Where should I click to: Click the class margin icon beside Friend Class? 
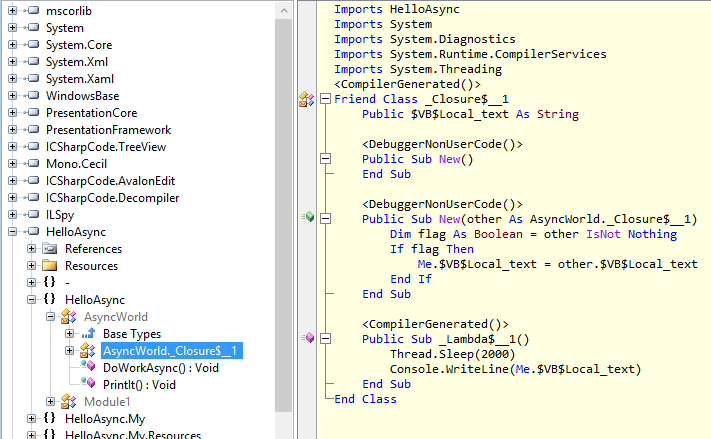coord(307,99)
